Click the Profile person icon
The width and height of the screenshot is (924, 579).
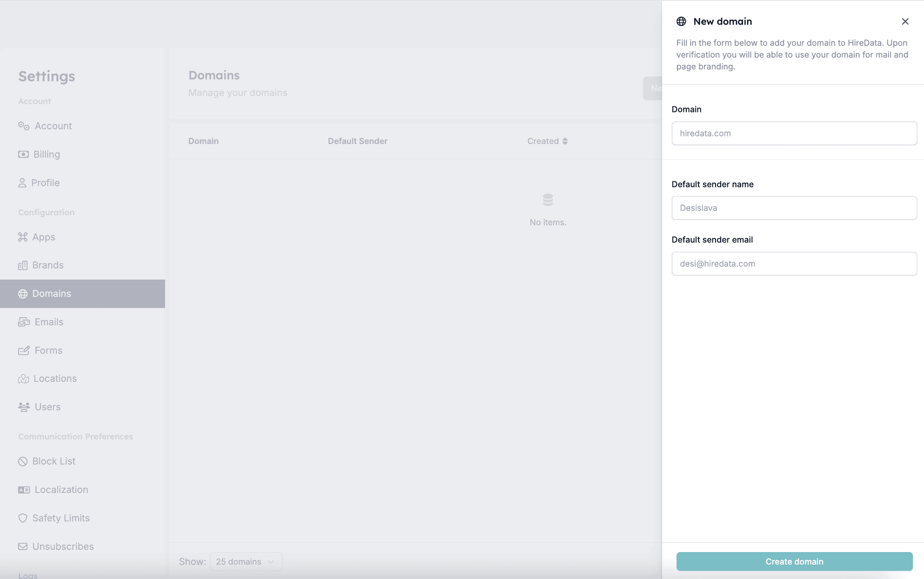click(22, 183)
